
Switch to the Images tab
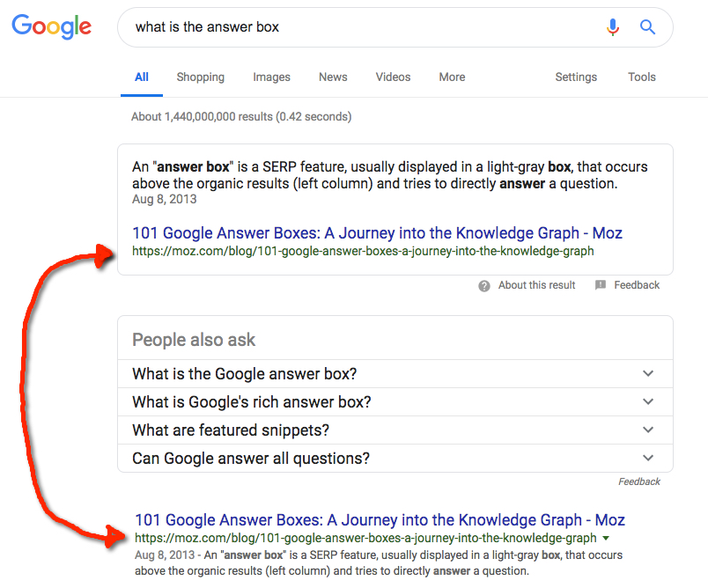[271, 77]
